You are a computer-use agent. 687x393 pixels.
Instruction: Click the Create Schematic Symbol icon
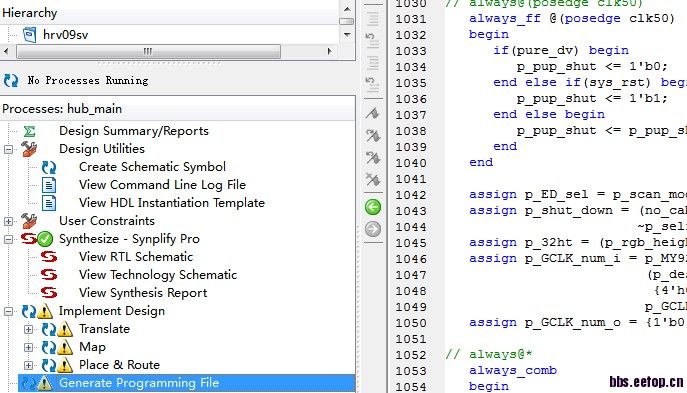tap(49, 167)
